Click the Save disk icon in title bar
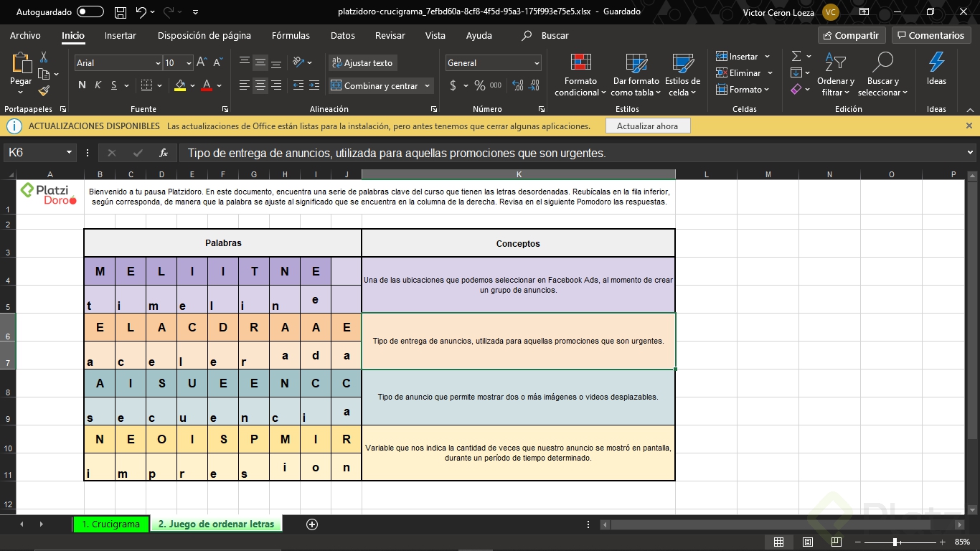The image size is (980, 551). (121, 11)
